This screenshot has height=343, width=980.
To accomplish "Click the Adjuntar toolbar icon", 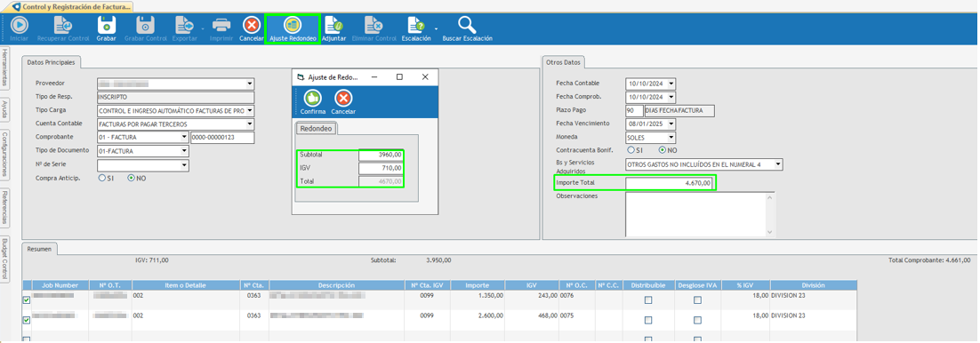I will point(334,25).
